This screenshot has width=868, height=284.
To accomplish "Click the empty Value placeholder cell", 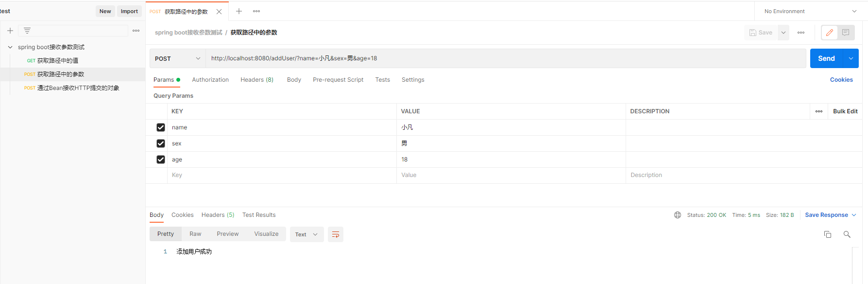I will click(x=511, y=175).
